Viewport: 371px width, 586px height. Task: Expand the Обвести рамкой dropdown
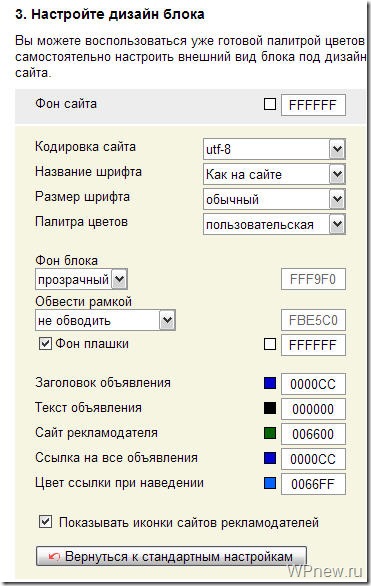pyautogui.click(x=105, y=320)
